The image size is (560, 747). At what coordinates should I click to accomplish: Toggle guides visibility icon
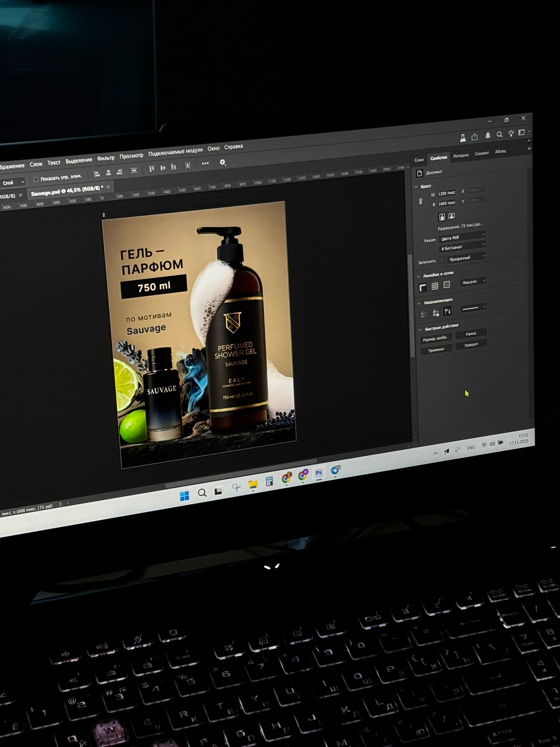coord(423,315)
